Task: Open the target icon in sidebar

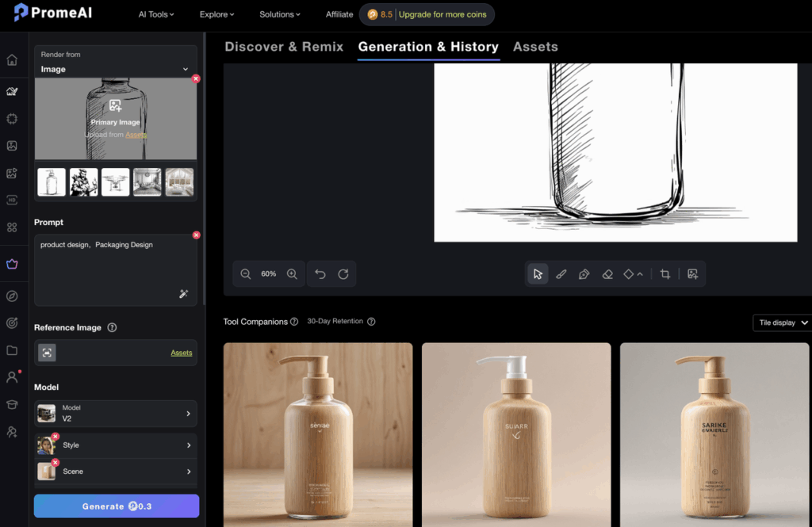Action: (x=12, y=323)
